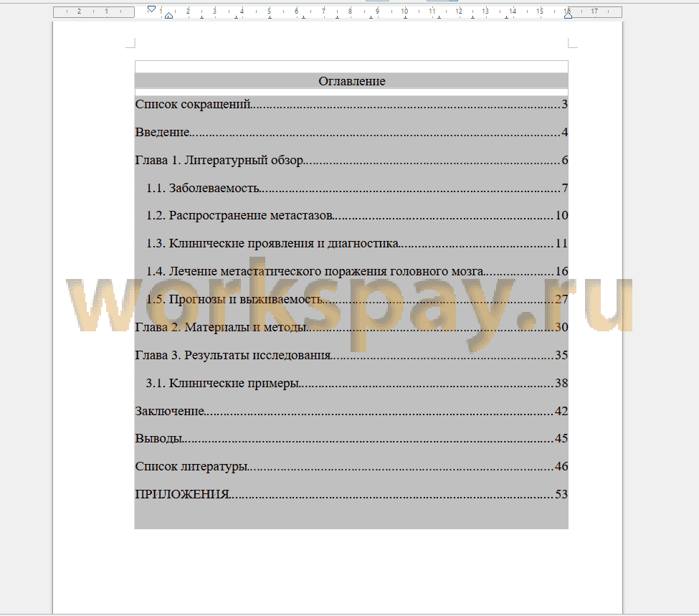699x616 pixels.
Task: Click 'Глава 3. Результаты исследования' entry
Action: click(x=351, y=355)
